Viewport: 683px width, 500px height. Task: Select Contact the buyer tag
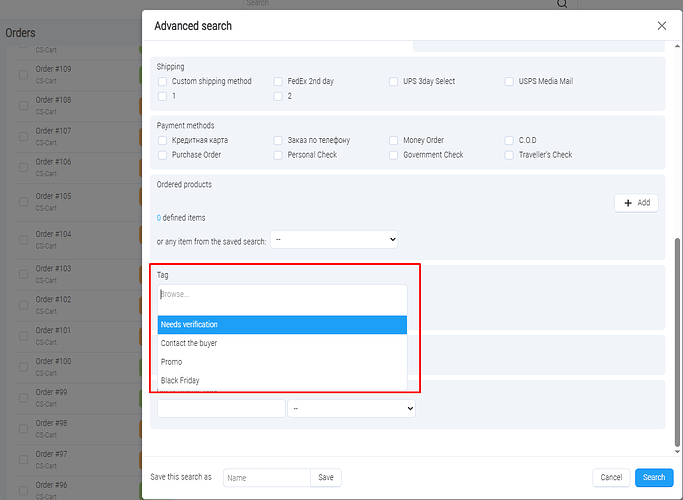coord(282,343)
